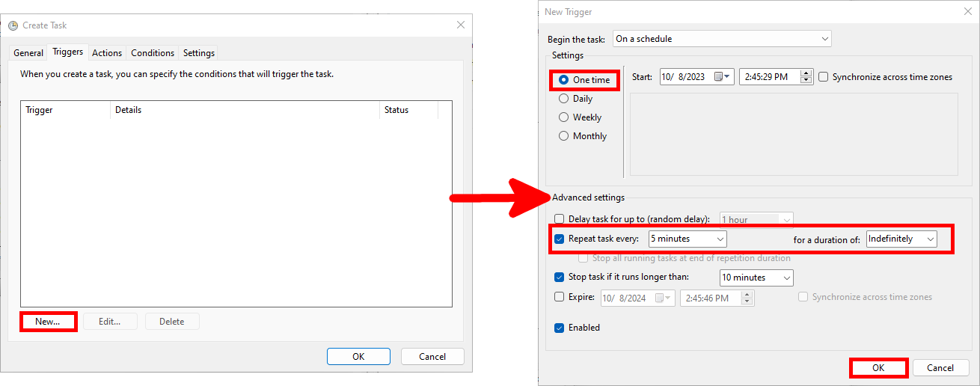980x386 pixels.
Task: Click the Create Task clock icon
Action: (x=13, y=25)
